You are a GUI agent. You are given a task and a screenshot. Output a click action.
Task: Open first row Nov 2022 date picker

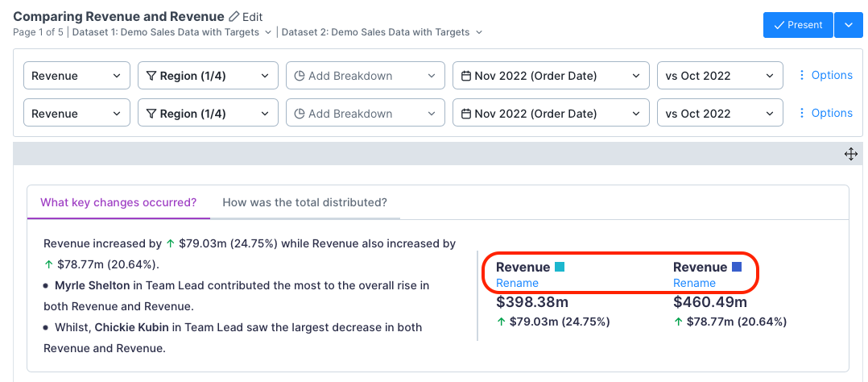coord(551,76)
